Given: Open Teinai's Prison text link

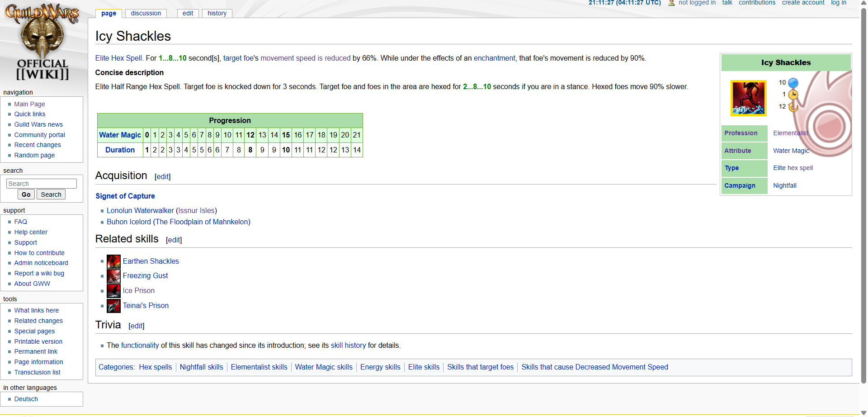Looking at the screenshot, I should tap(146, 305).
